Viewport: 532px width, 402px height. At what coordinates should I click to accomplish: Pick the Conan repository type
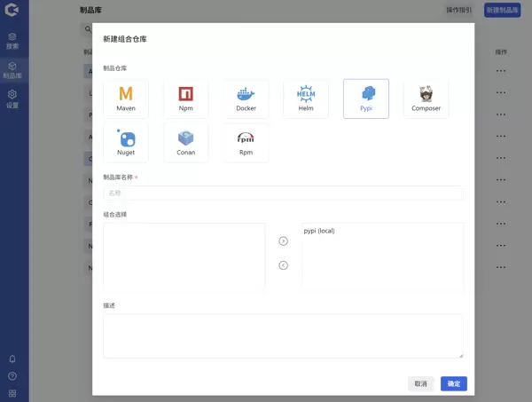(x=186, y=142)
